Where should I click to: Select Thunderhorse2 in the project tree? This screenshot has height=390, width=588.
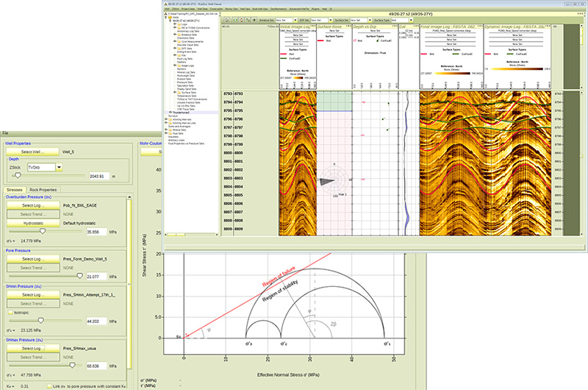[x=181, y=112]
